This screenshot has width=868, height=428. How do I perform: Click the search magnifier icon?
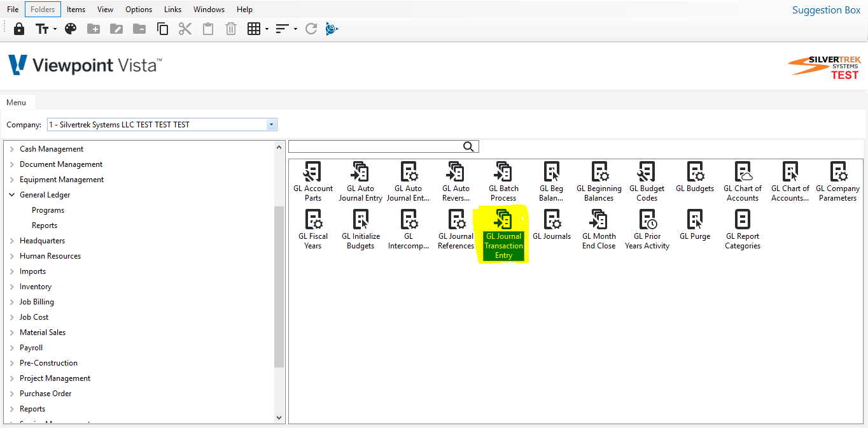(469, 146)
